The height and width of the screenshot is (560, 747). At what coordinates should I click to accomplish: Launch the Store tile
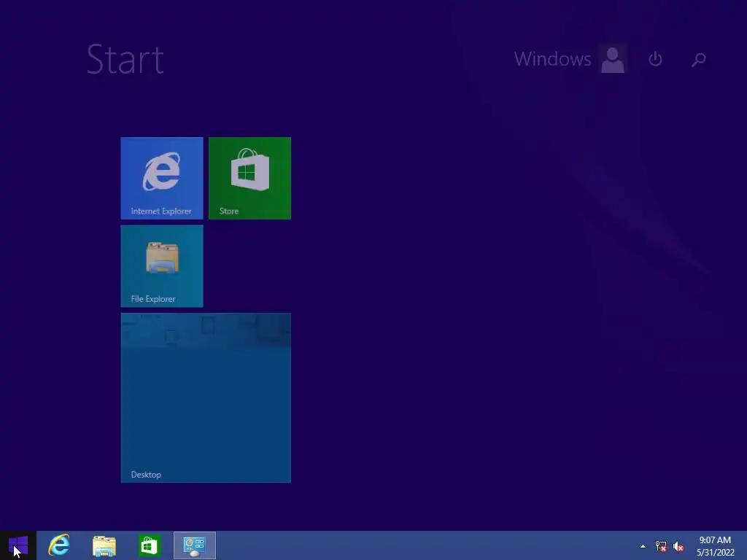click(249, 178)
